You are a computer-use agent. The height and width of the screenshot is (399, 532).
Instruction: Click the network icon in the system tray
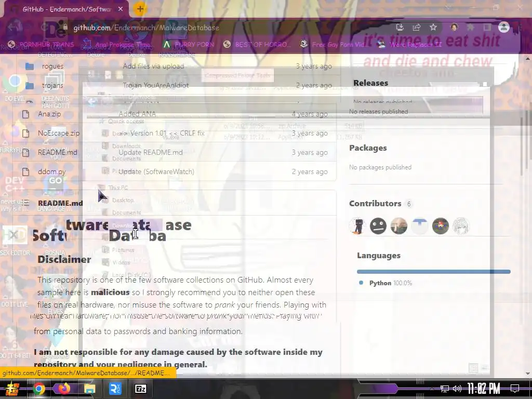tap(445, 389)
